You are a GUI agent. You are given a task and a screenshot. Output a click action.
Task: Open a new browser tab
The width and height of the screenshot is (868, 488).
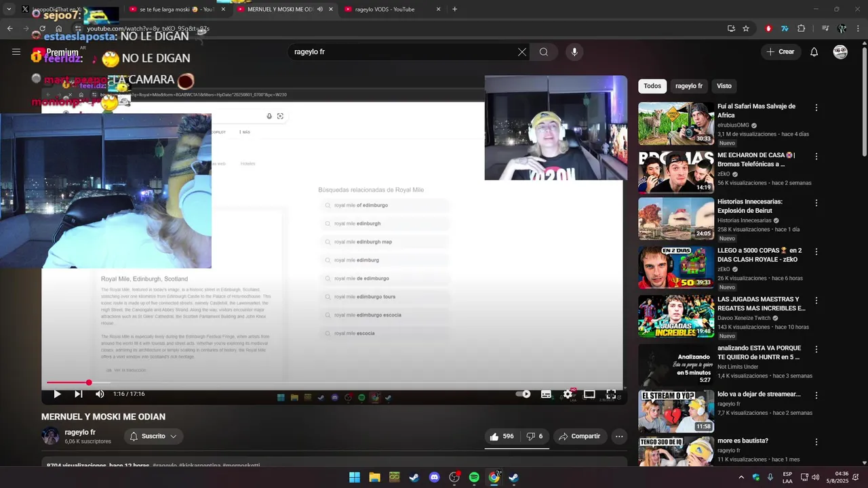[454, 9]
